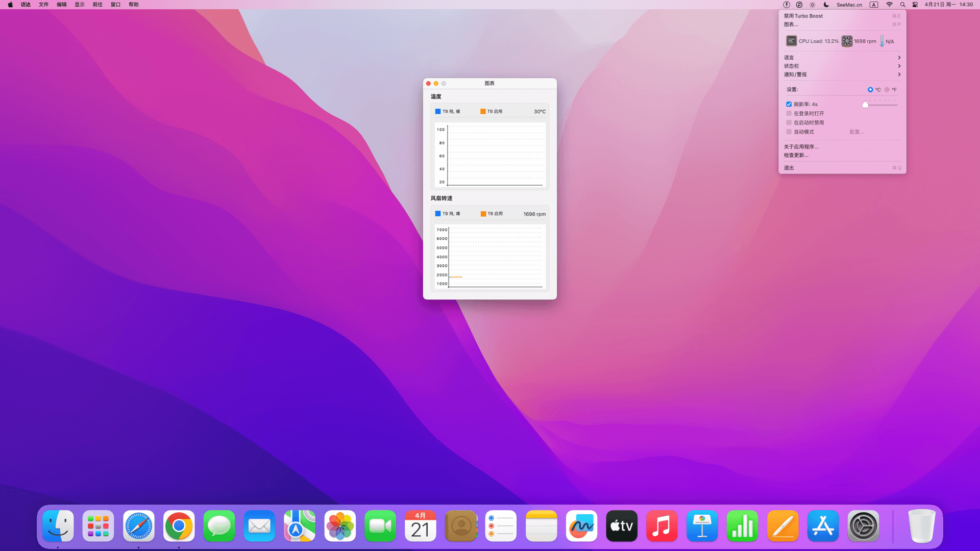Click the fan icon beside 1698 rpm
The width and height of the screenshot is (980, 551).
[x=847, y=41]
